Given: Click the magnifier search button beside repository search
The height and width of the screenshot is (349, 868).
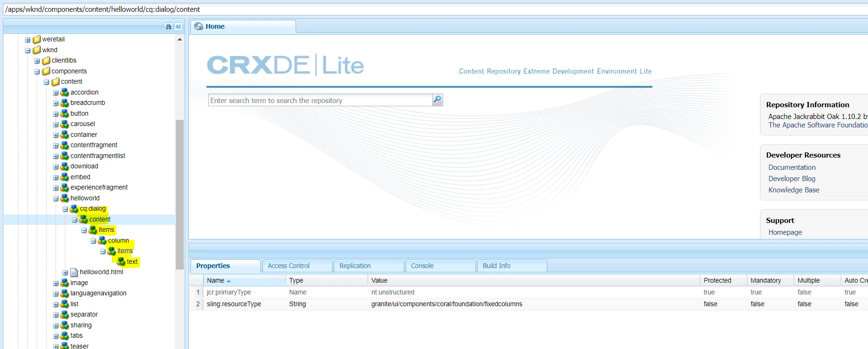Looking at the screenshot, I should pos(438,100).
